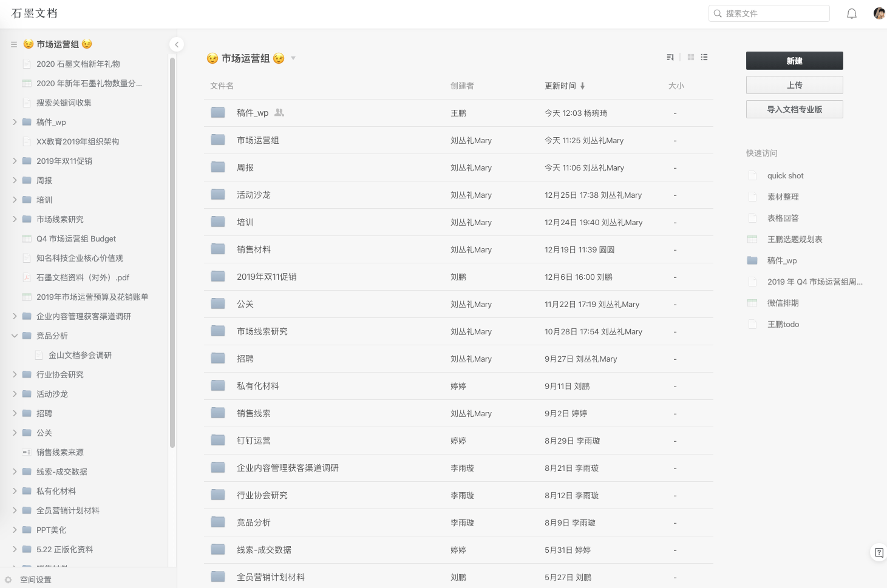Sort by the 创建者 column header
This screenshot has height=588, width=887.
pos(462,86)
